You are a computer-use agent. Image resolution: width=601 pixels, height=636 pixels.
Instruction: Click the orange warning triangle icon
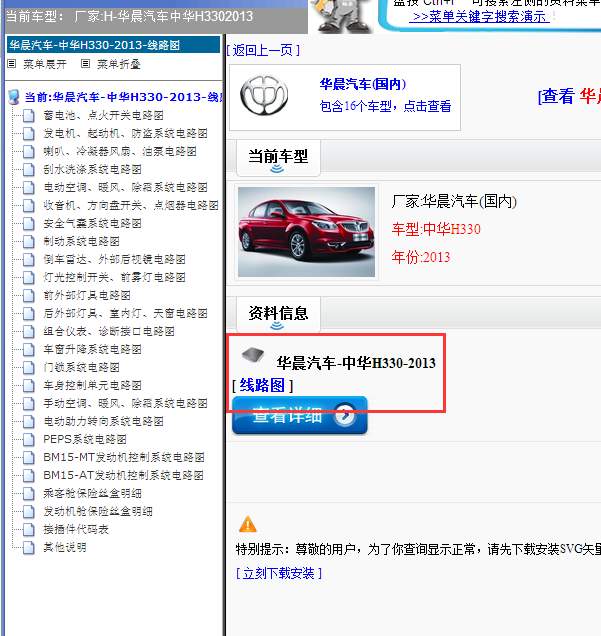click(x=248, y=524)
